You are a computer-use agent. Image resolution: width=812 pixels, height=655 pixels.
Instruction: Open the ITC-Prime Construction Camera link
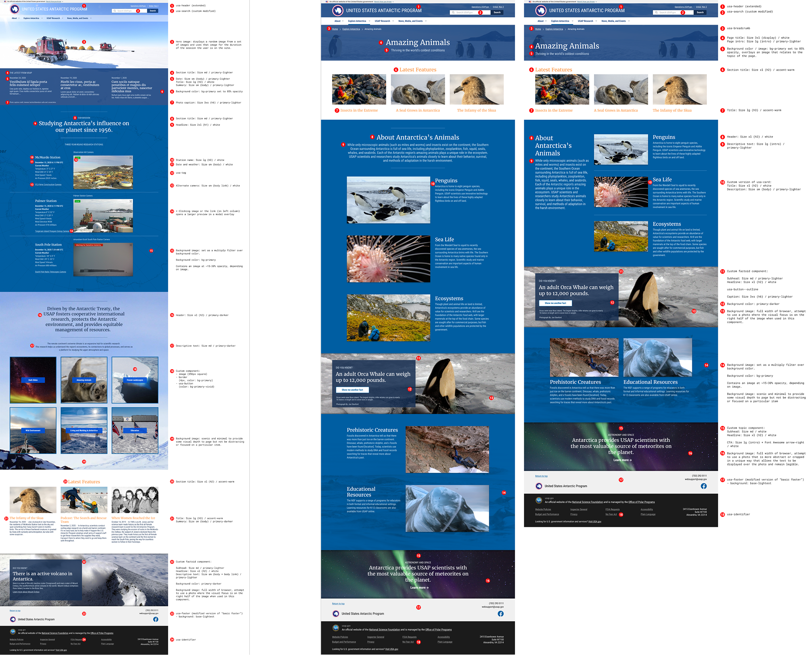48,184
